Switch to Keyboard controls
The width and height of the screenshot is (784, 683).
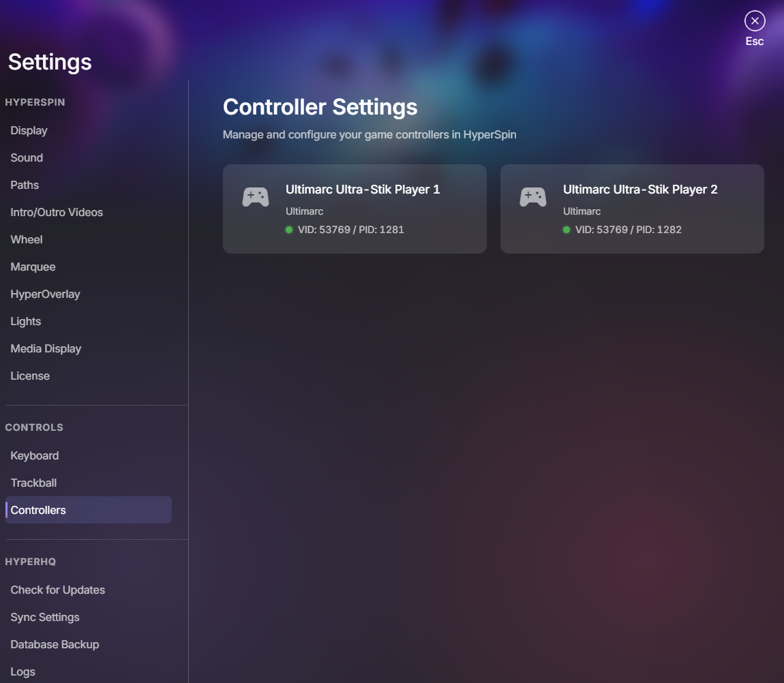point(35,455)
